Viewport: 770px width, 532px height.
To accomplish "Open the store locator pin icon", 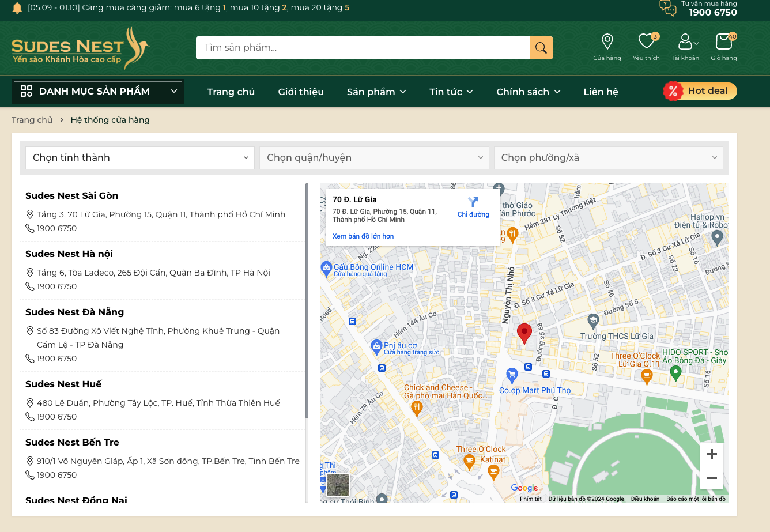I will tap(607, 41).
